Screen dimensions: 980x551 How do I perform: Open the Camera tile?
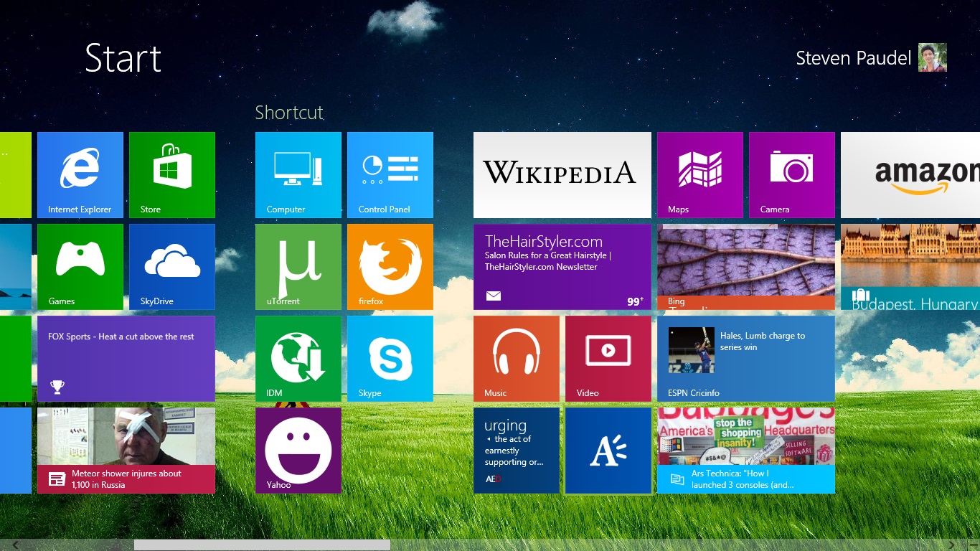click(792, 175)
